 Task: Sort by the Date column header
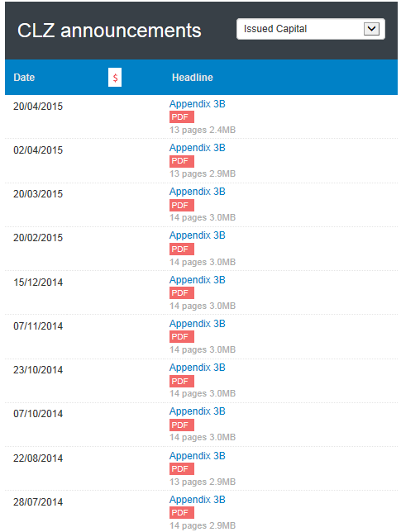click(24, 78)
